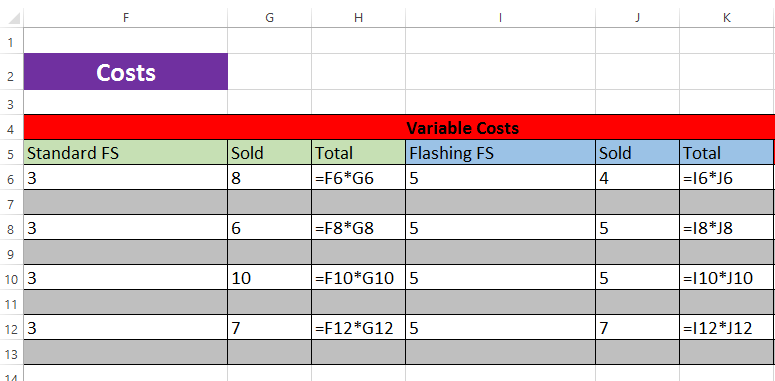Select the cell with formula =I12*J12
This screenshot has width=775, height=381.
[727, 328]
